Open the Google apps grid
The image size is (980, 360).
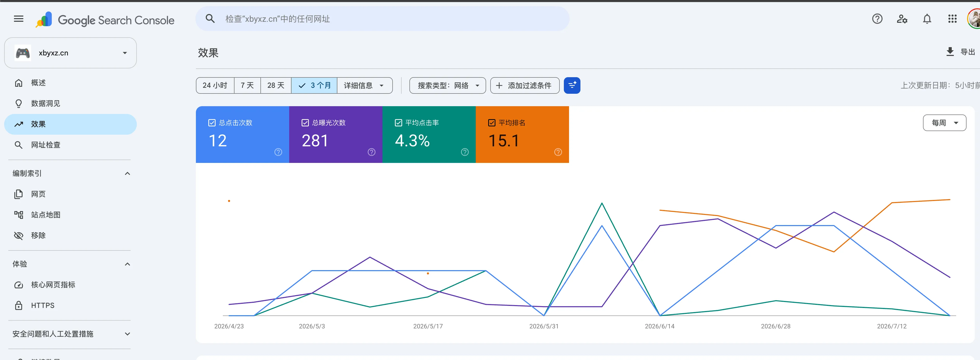coord(952,19)
